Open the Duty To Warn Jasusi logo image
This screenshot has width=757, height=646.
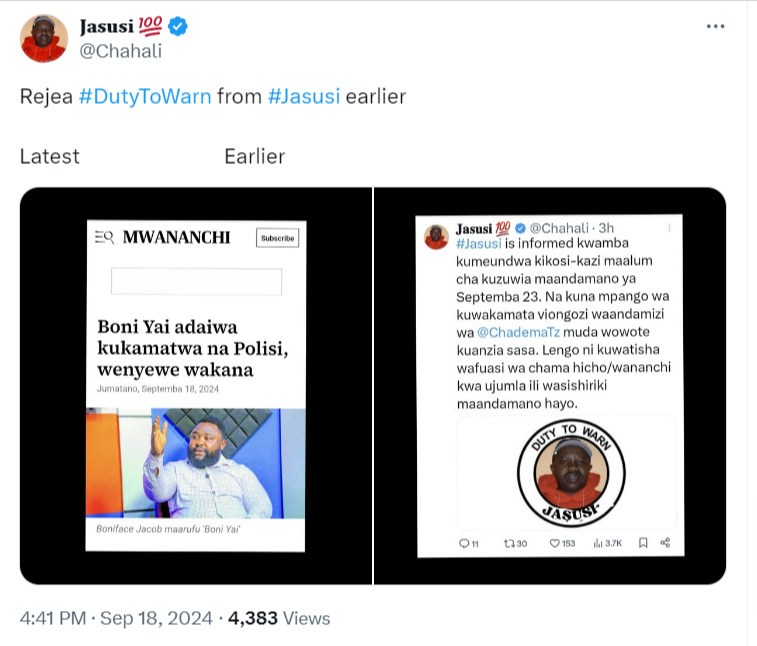click(572, 473)
